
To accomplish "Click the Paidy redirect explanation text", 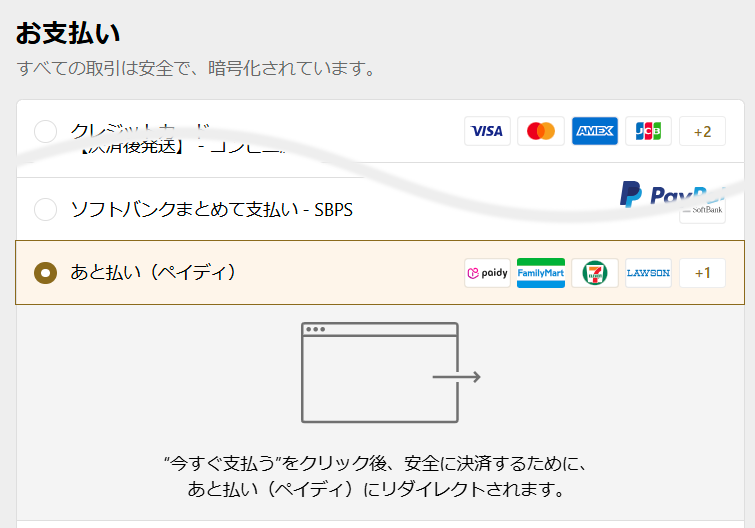I will (378, 477).
